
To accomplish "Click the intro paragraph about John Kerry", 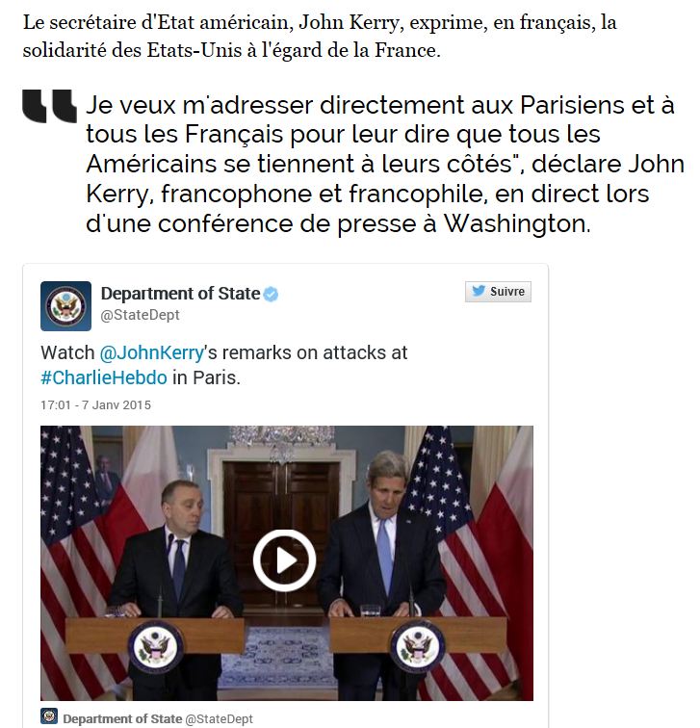I will click(320, 37).
